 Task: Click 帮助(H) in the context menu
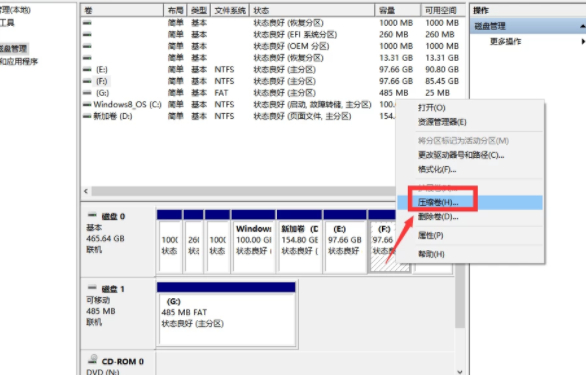(431, 254)
